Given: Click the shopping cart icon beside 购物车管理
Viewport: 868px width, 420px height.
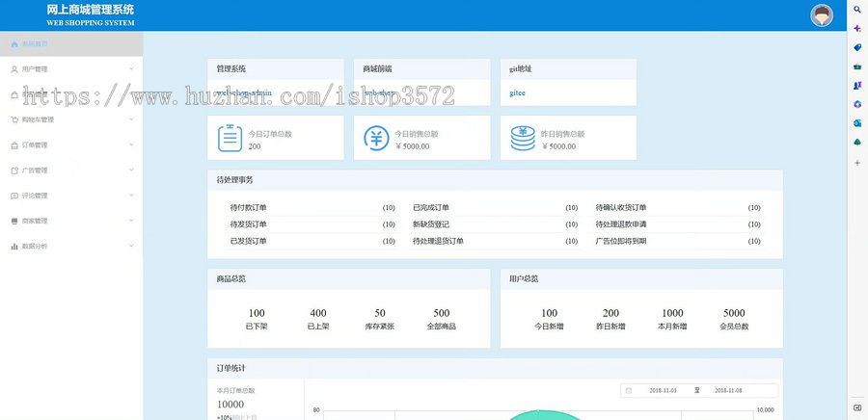Looking at the screenshot, I should (14, 119).
